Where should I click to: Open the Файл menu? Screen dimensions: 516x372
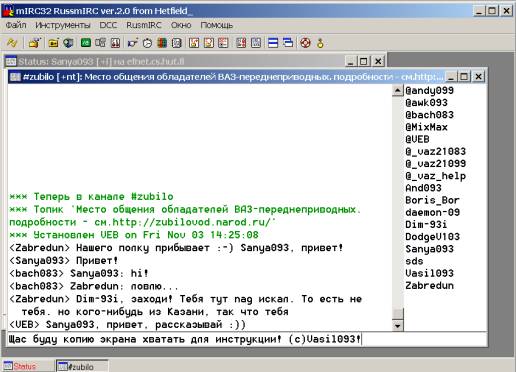pyautogui.click(x=16, y=25)
